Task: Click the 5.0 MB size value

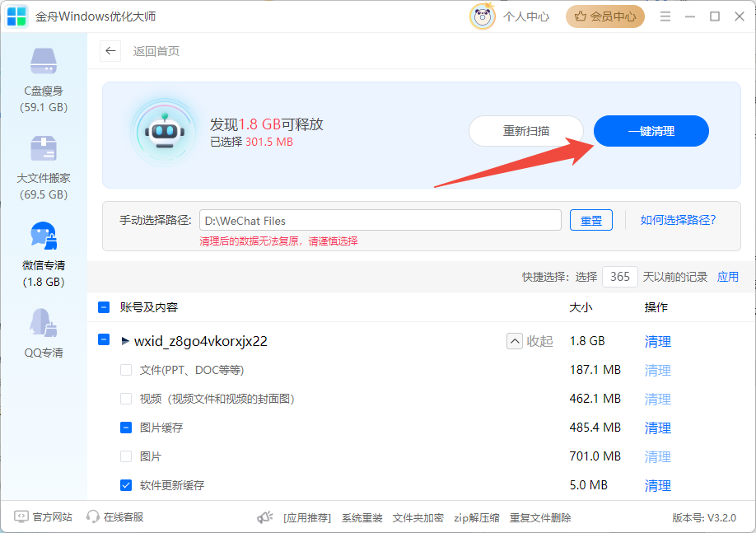Action: [x=589, y=484]
